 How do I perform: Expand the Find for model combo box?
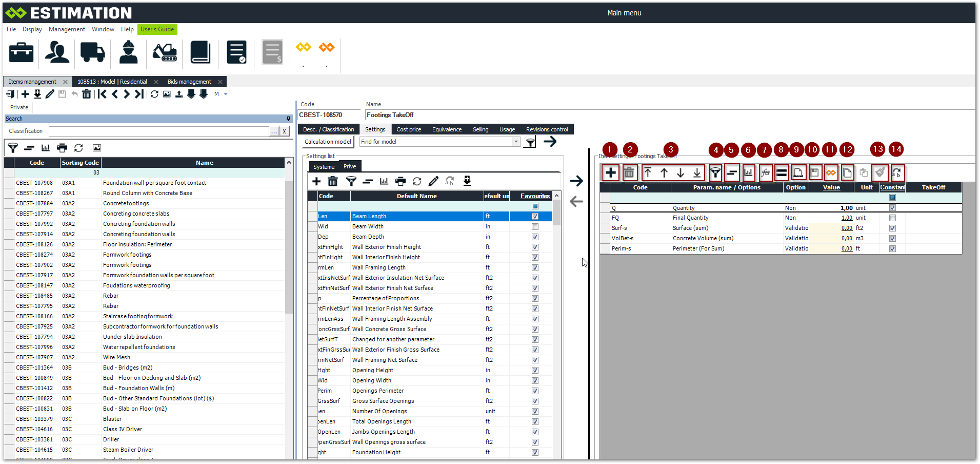tap(516, 142)
